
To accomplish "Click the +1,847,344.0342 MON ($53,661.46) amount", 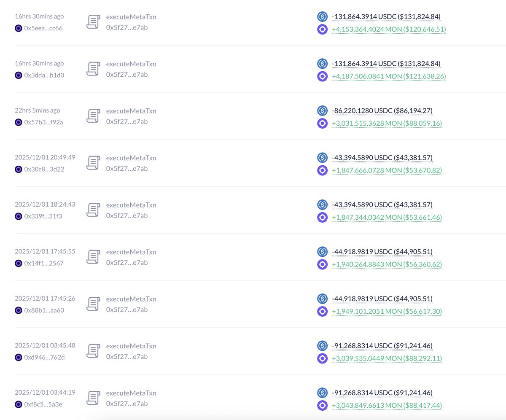I will (387, 218).
